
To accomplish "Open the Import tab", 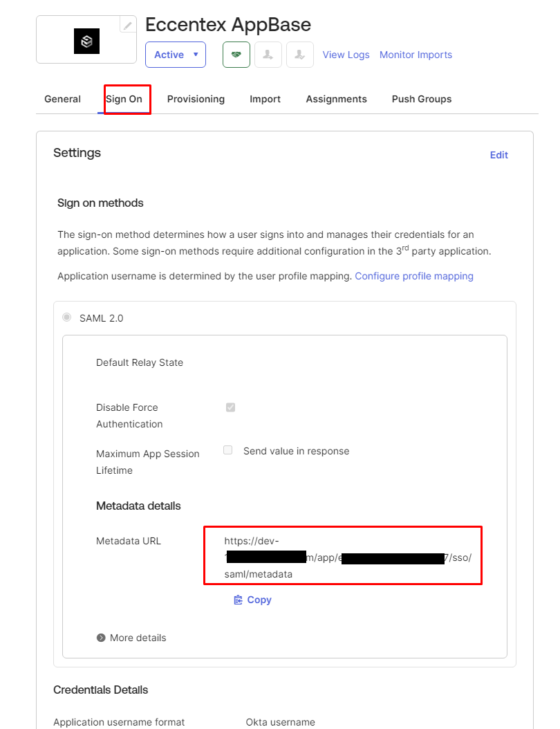I will [x=265, y=99].
